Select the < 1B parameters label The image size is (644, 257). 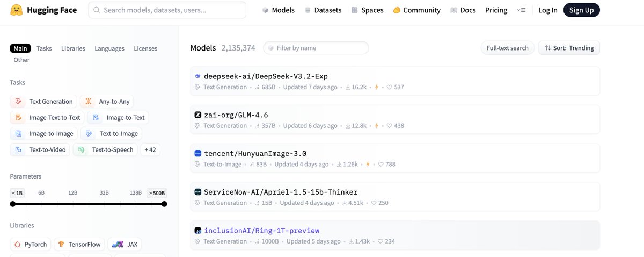(17, 192)
